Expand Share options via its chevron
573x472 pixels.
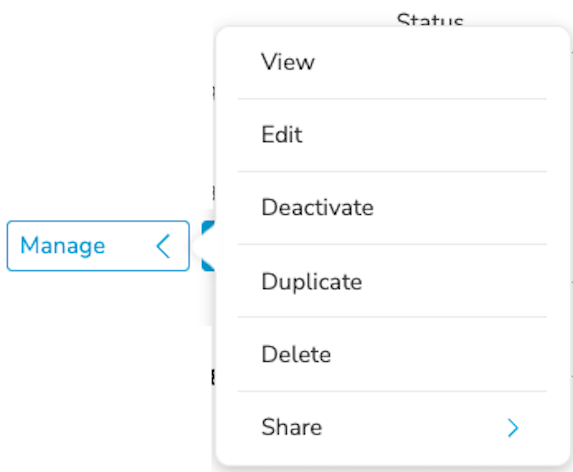[513, 428]
